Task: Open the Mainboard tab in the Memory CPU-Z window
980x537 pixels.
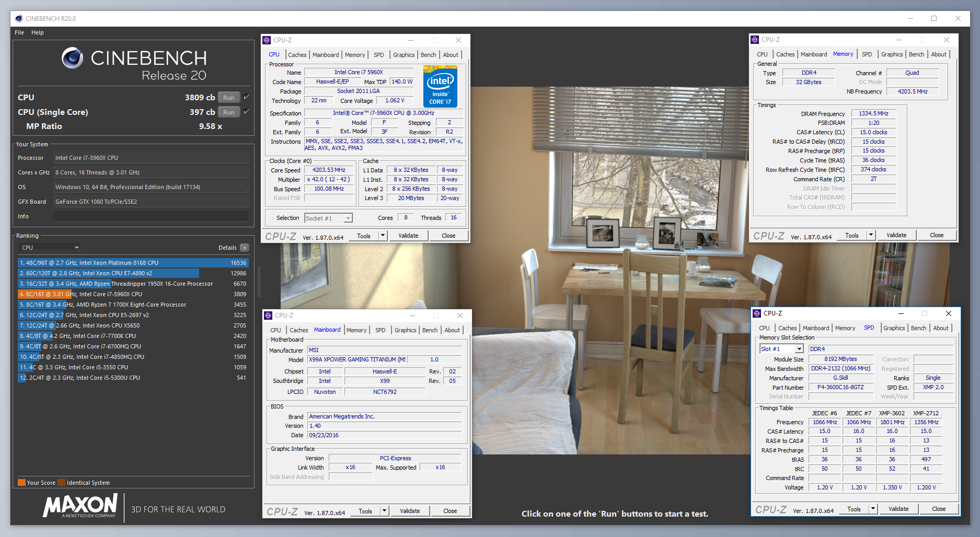Action: coord(814,54)
